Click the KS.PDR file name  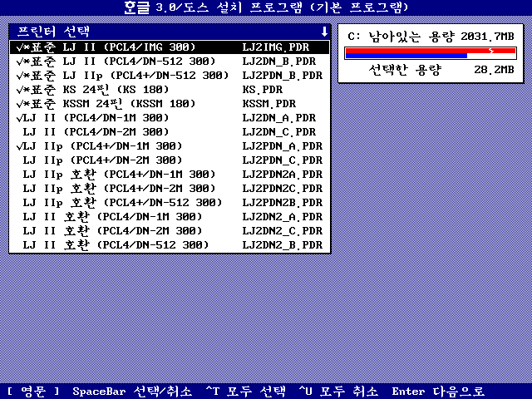[x=263, y=90]
